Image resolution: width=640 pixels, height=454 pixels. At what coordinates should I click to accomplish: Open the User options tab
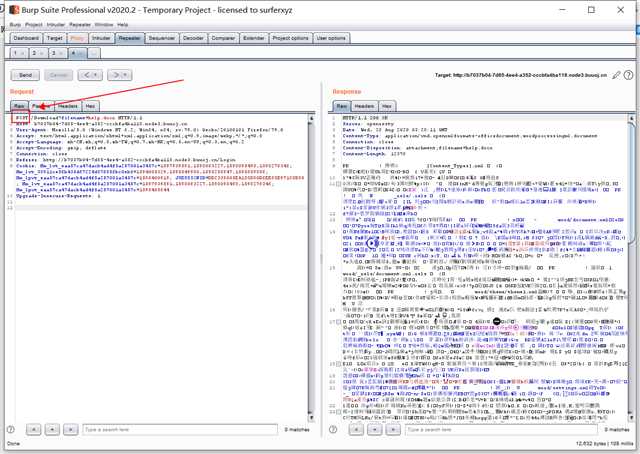click(331, 38)
